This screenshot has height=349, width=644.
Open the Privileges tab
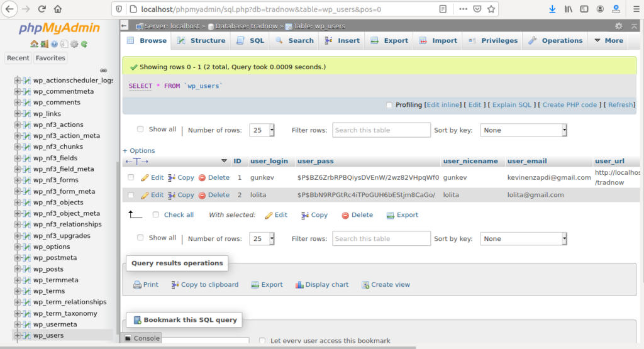click(493, 41)
